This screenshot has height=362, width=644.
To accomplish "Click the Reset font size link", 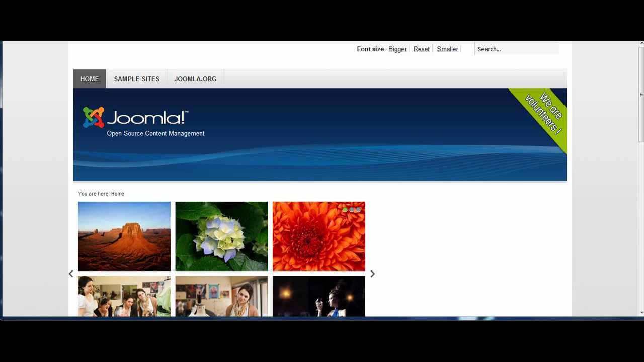I will [422, 49].
